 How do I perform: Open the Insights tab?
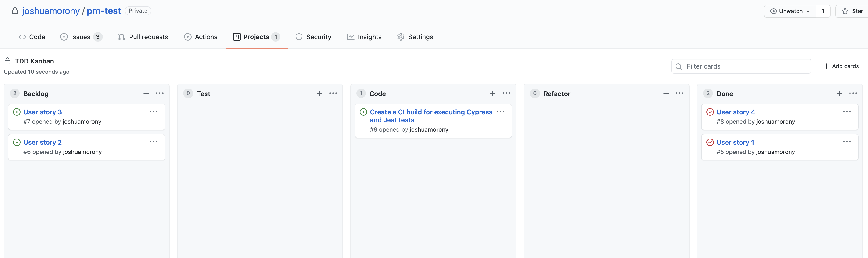pos(364,37)
